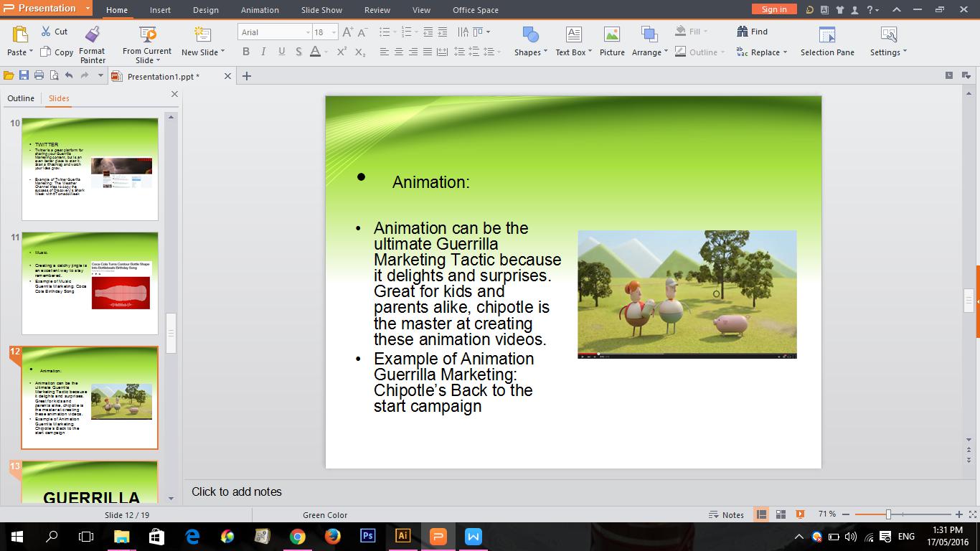This screenshot has width=980, height=551.
Task: Open Settings in the ribbon
Action: [888, 41]
